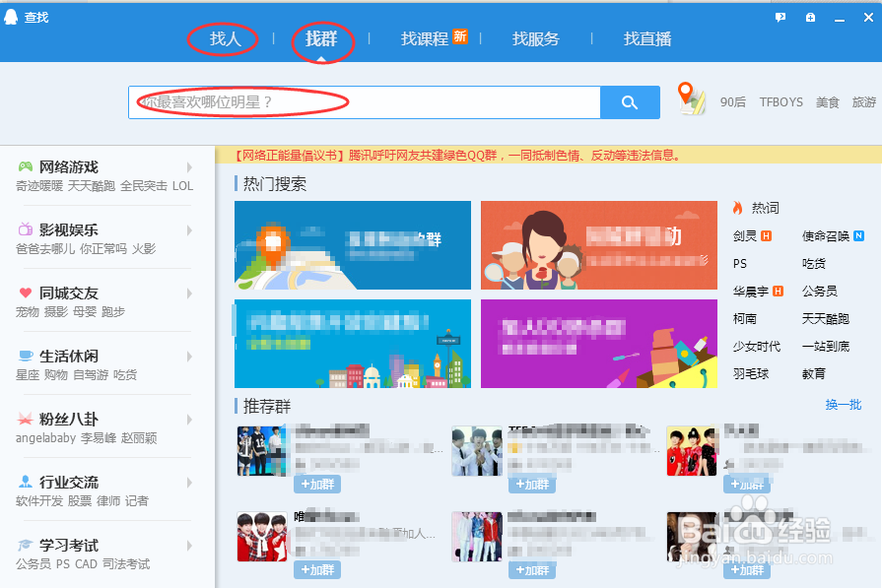This screenshot has width=882, height=588.
Task: Switch to the 找群 tab
Action: 321,38
